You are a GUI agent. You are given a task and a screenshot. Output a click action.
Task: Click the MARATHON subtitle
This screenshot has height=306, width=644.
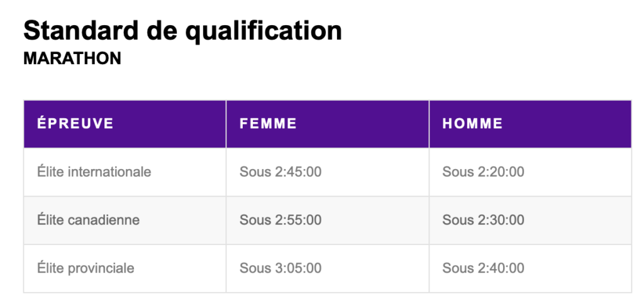[x=72, y=58]
